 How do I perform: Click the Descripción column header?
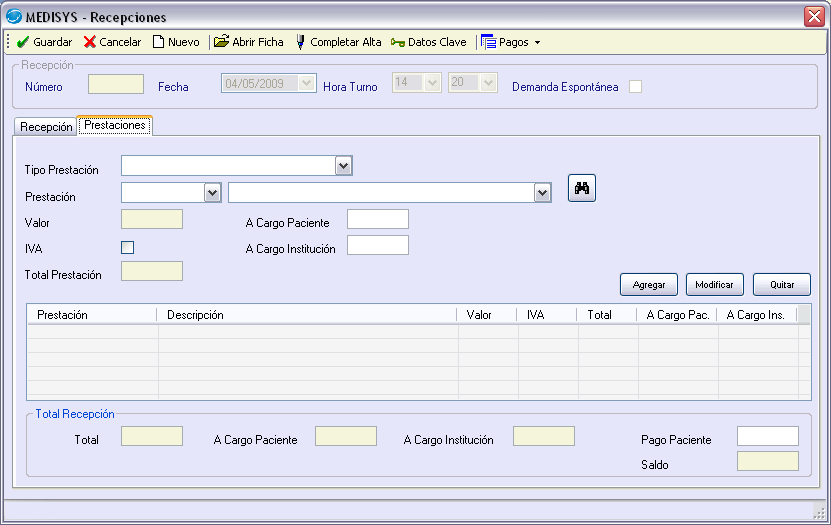[x=307, y=315]
